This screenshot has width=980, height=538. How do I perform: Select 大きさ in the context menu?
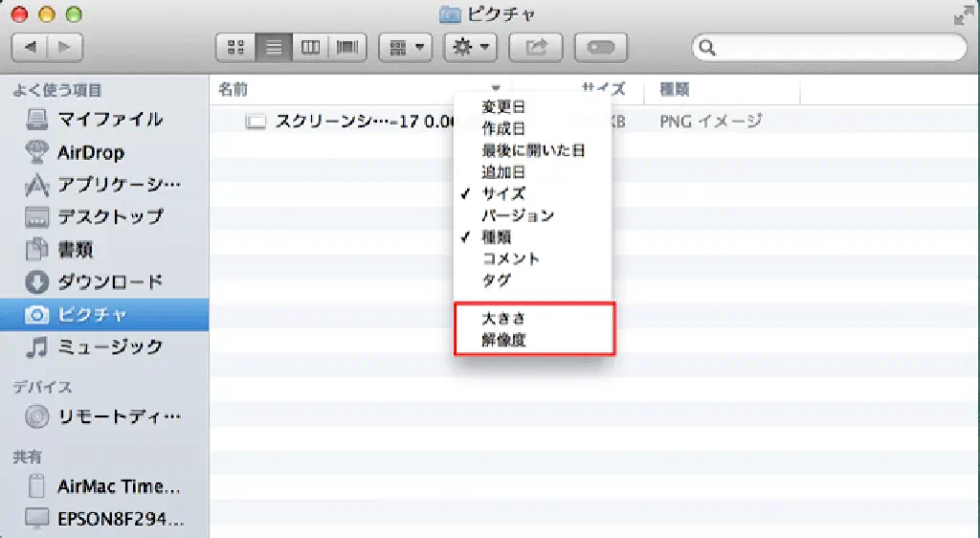[x=503, y=318]
